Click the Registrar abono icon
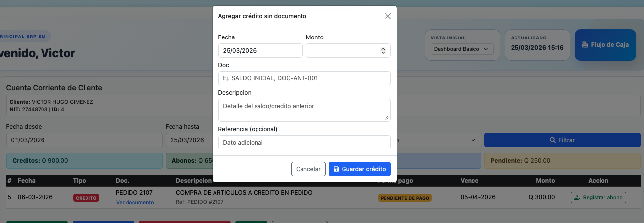Image resolution: width=644 pixels, height=223 pixels. tap(578, 197)
